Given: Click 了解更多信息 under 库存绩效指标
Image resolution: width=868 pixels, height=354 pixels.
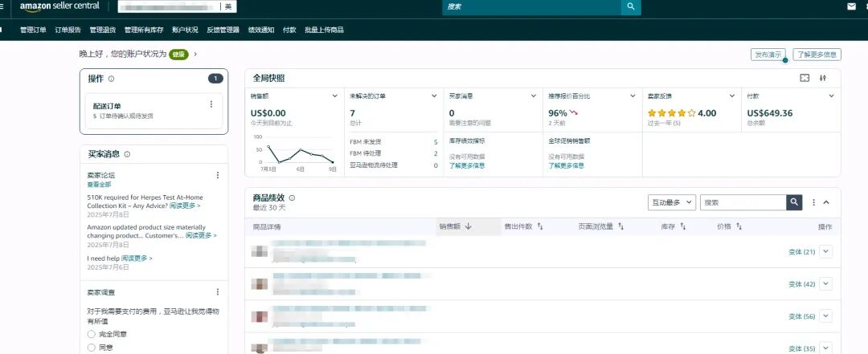Looking at the screenshot, I should tap(467, 165).
